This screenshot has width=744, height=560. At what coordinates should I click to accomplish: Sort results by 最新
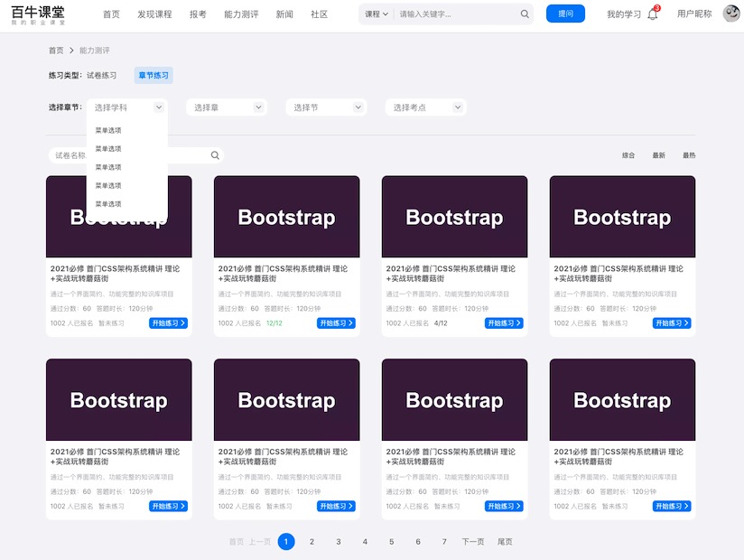[x=658, y=155]
